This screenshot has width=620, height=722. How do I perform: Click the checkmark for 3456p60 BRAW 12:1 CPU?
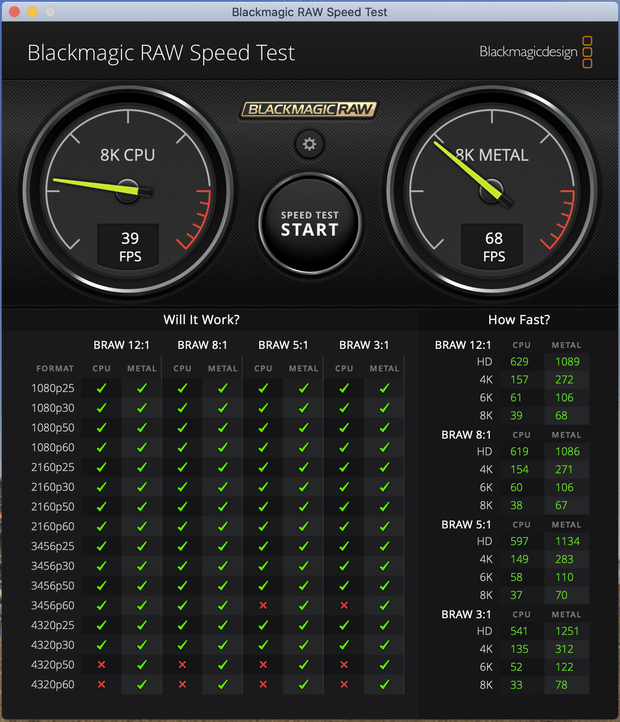101,605
